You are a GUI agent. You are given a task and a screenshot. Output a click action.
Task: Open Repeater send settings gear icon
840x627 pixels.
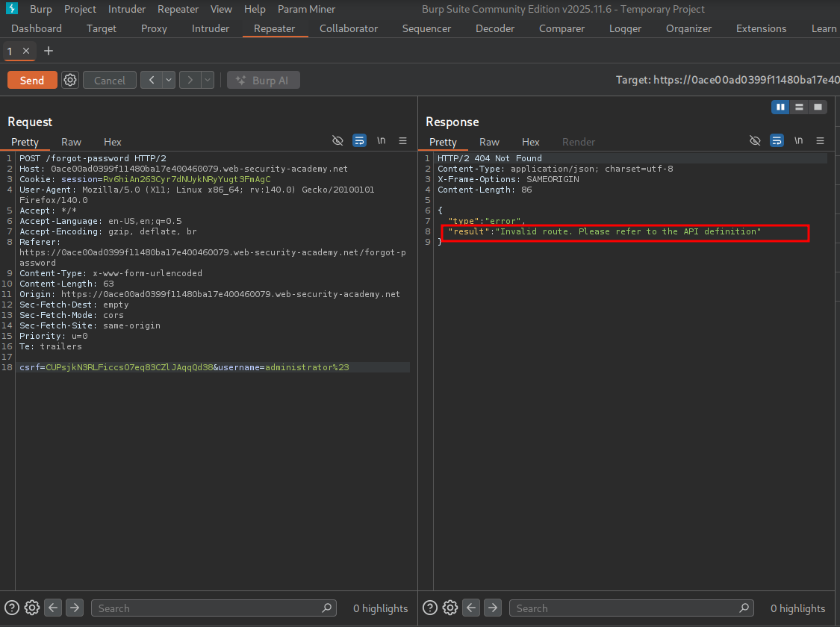[70, 81]
